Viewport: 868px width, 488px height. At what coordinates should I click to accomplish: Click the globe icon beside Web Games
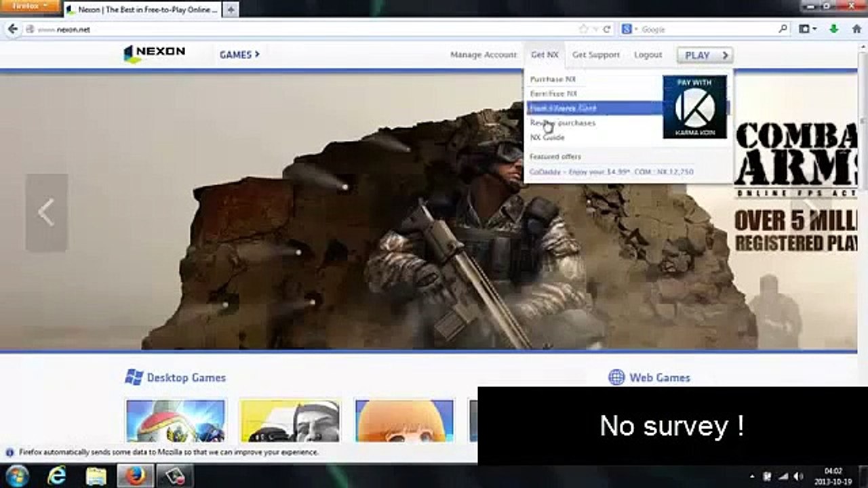click(x=616, y=378)
